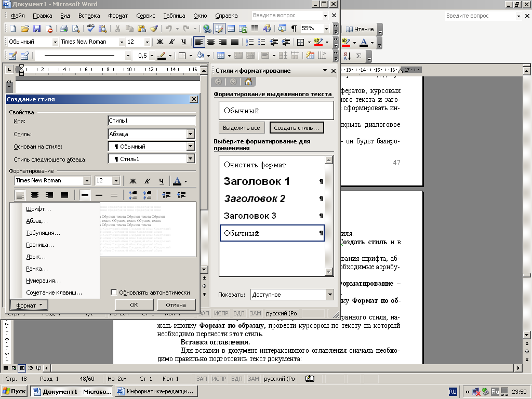This screenshot has height=399, width=532.
Task: Select justify alignment in main toolbar
Action: [x=234, y=42]
